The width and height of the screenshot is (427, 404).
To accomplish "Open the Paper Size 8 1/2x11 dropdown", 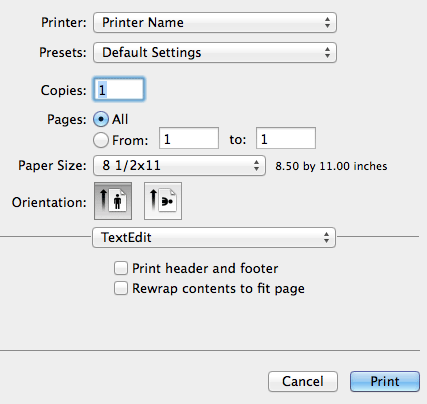I will coord(179,165).
